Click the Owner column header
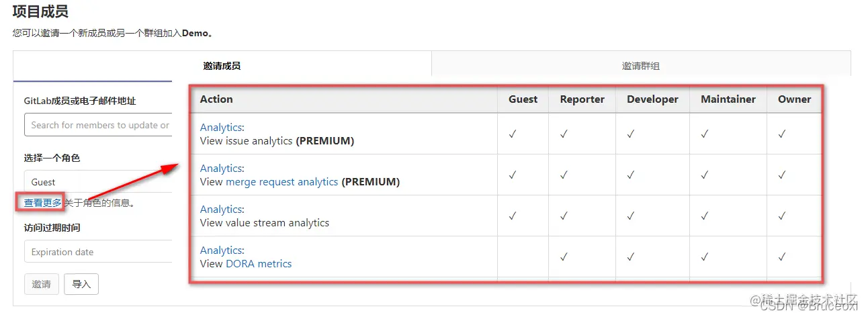Screen dimensions: 868x317 pyautogui.click(x=794, y=99)
